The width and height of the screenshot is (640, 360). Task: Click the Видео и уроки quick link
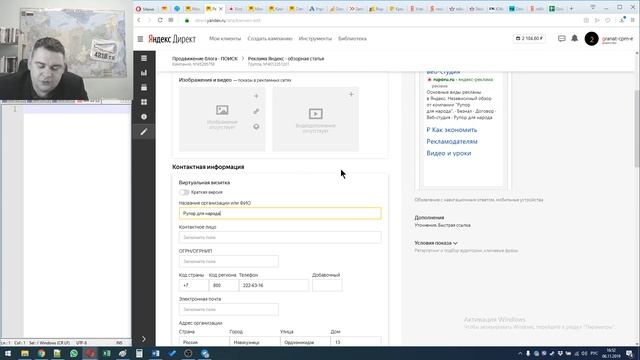(x=449, y=153)
